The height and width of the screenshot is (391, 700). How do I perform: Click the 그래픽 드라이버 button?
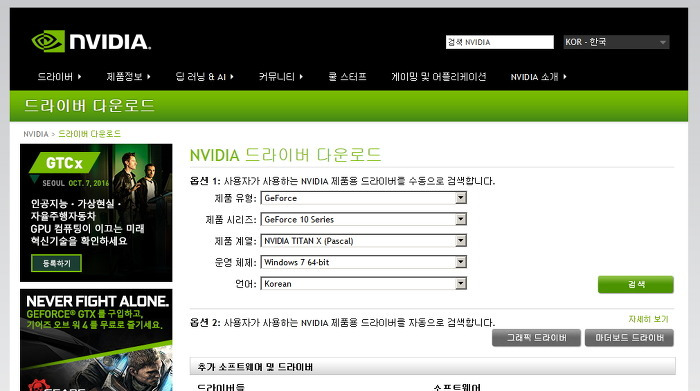click(x=536, y=338)
